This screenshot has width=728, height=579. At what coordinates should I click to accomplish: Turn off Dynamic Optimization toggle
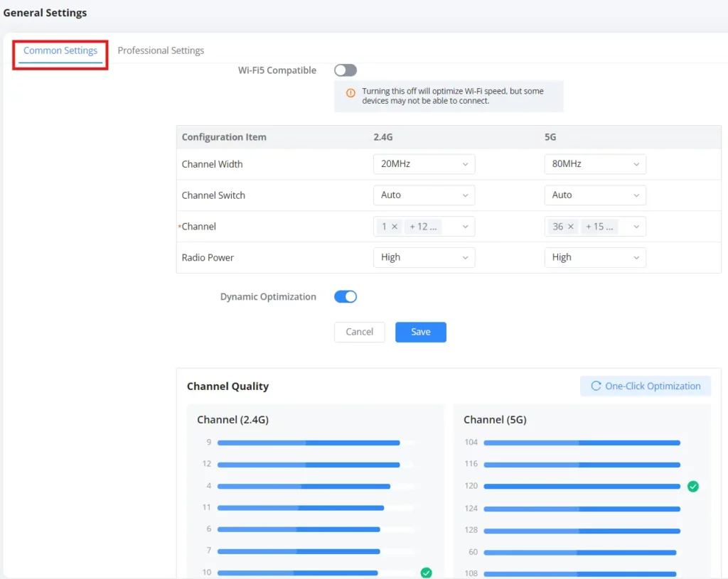click(x=346, y=297)
